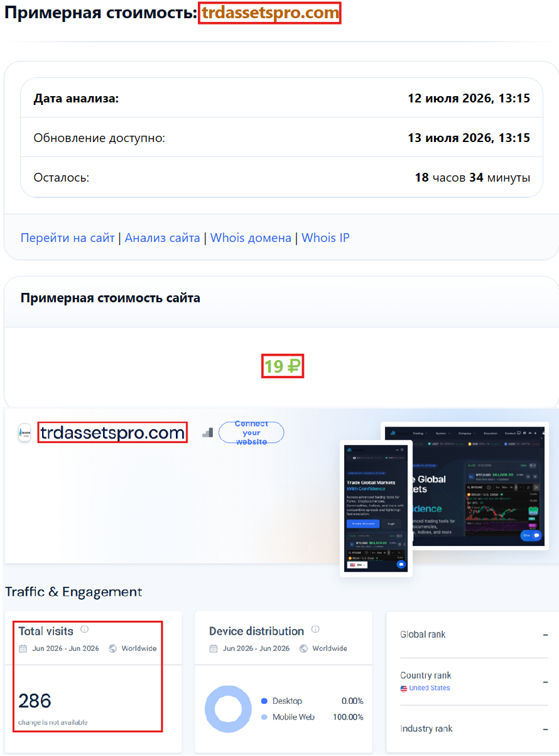Click the device distribution donut chart
This screenshot has height=756, width=559.
[x=227, y=709]
